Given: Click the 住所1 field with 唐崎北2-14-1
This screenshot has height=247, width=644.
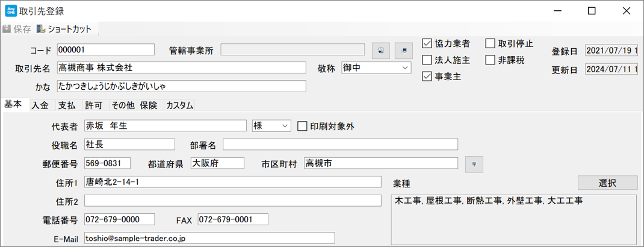Looking at the screenshot, I should 233,182.
